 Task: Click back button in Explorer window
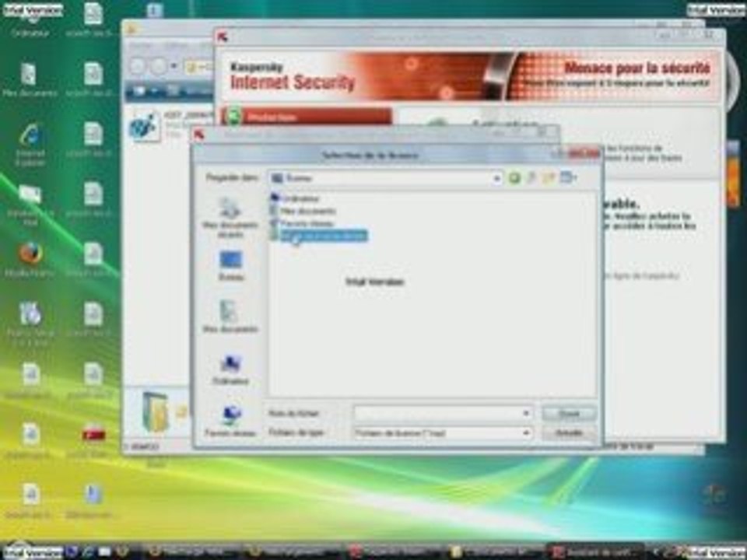pyautogui.click(x=138, y=65)
